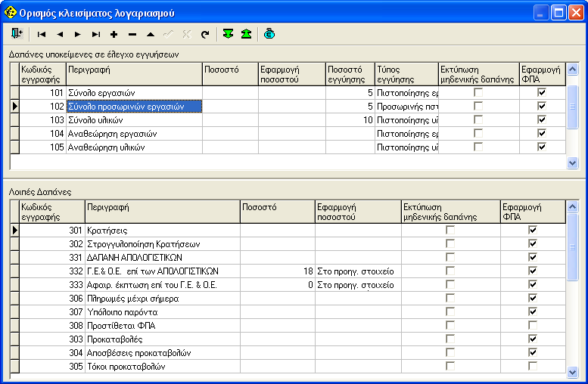Select the Περιγραφή column header in upper grid
The width and height of the screenshot is (588, 384).
[133, 73]
